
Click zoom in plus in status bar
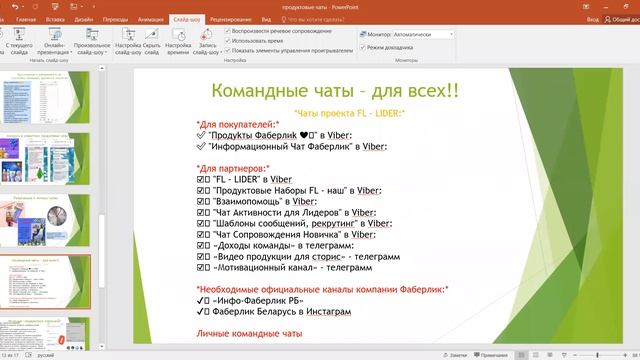(x=625, y=356)
